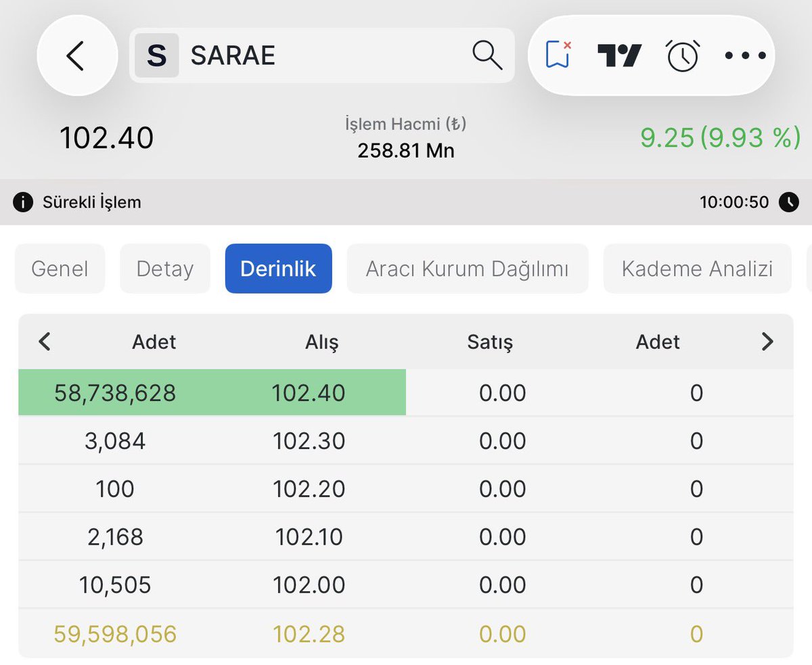Select the 102.10 bid price
This screenshot has height=665, width=812.
[x=310, y=536]
